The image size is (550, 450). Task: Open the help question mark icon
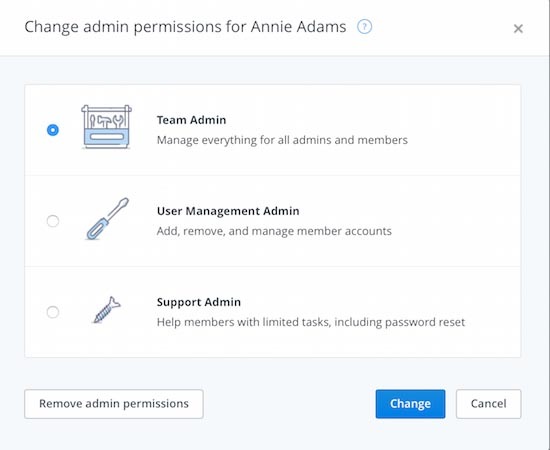364,27
